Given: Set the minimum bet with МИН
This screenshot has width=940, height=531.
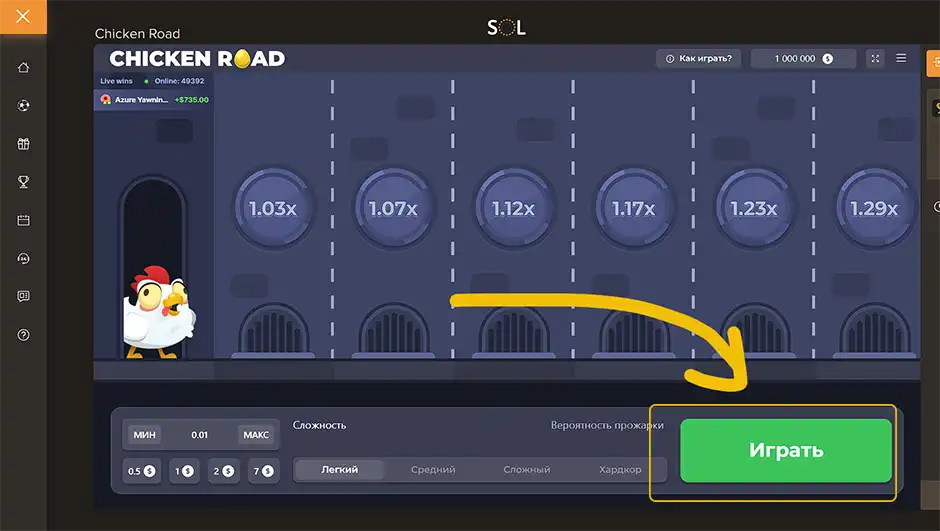Looking at the screenshot, I should [144, 435].
